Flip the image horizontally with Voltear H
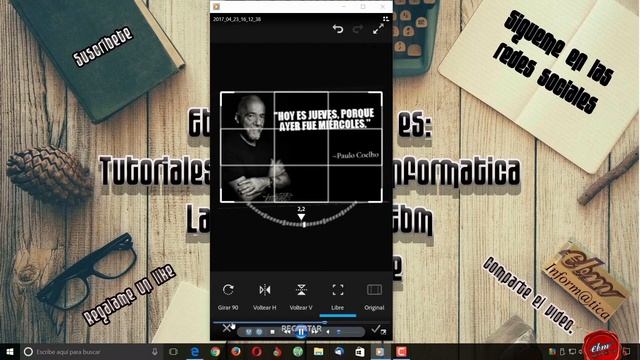 point(264,297)
